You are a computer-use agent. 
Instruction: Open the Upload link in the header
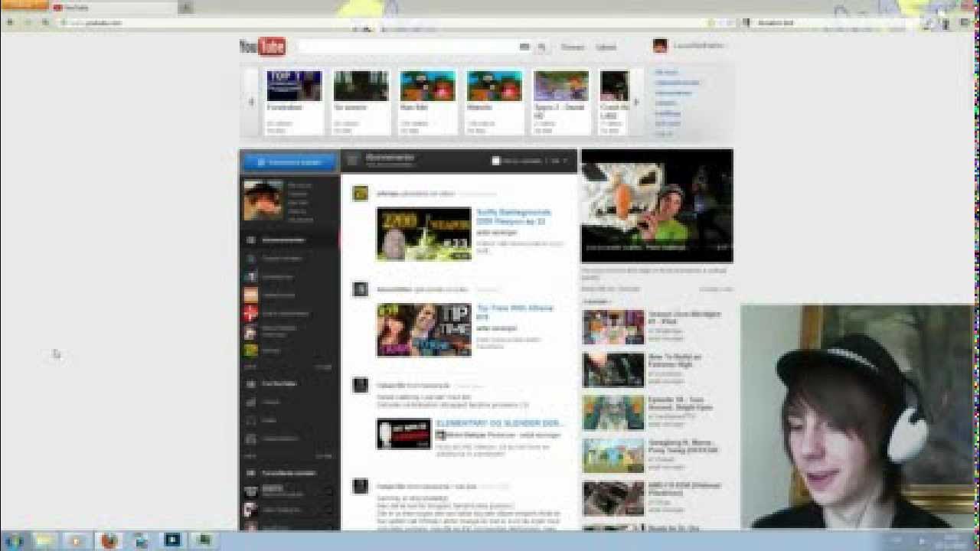606,47
